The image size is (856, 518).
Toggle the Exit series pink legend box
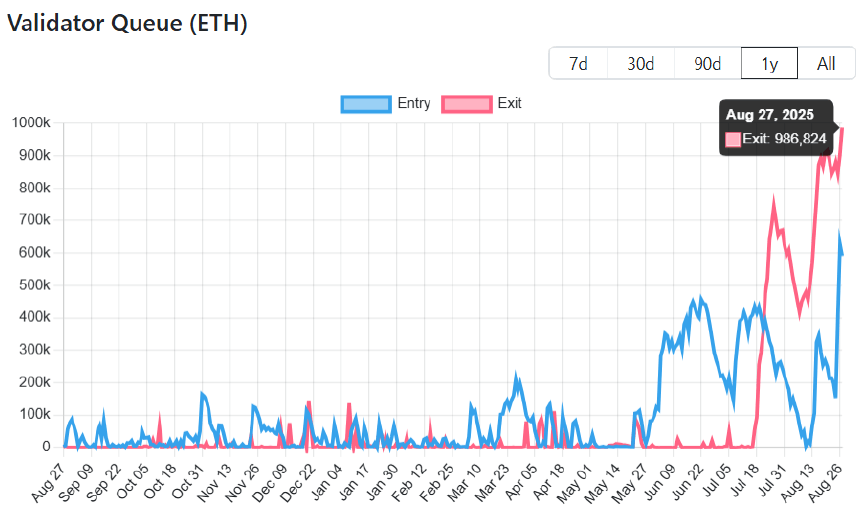pyautogui.click(x=467, y=104)
